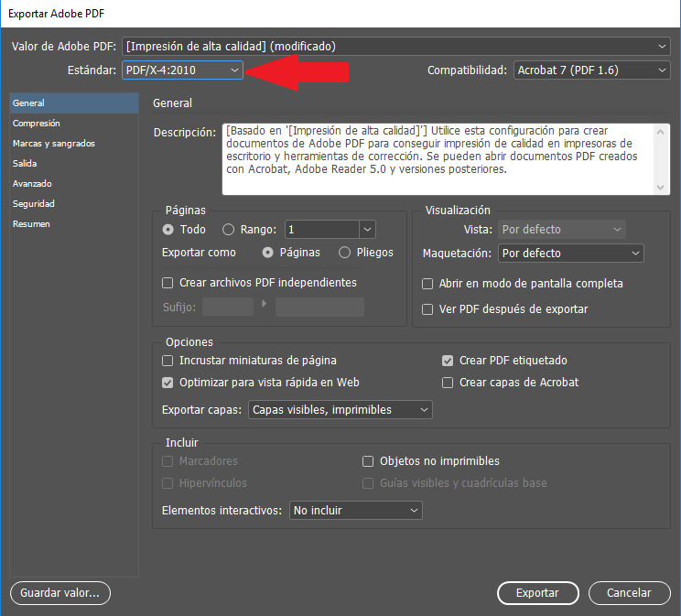Open the Estándar PDF/X-4:2010 dropdown
The image size is (681, 616).
tap(182, 70)
